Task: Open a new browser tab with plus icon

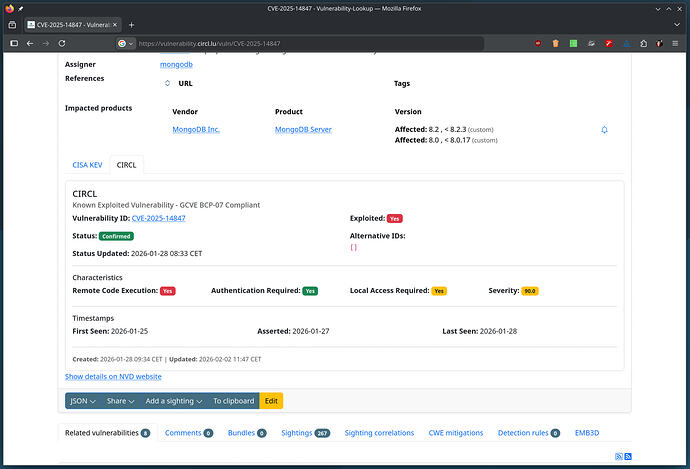Action: tap(131, 24)
